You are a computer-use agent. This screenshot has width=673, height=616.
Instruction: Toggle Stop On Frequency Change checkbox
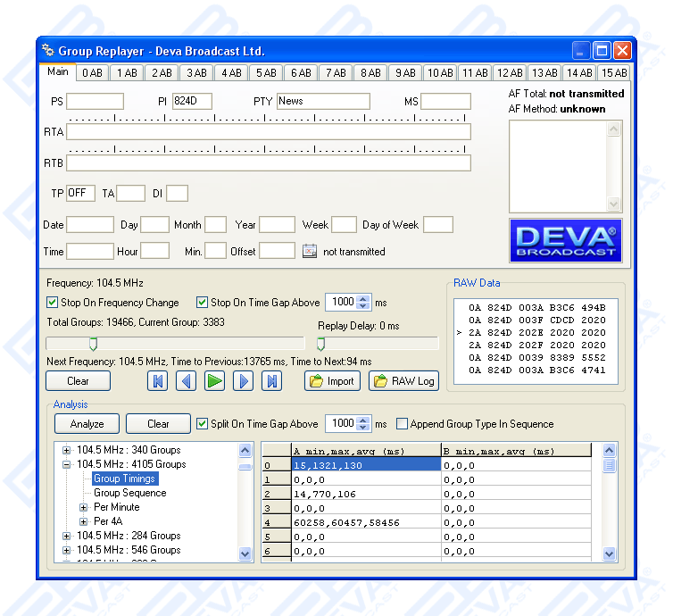(53, 303)
